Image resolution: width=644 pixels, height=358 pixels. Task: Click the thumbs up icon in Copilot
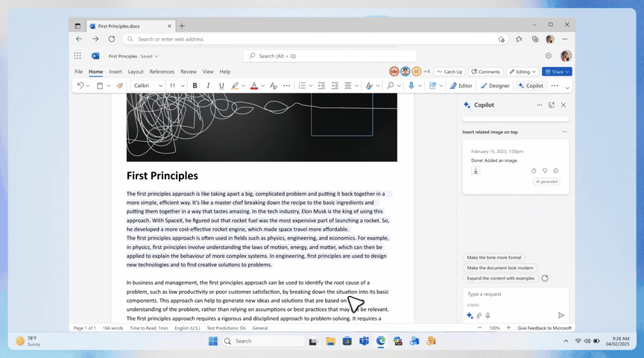pos(534,171)
